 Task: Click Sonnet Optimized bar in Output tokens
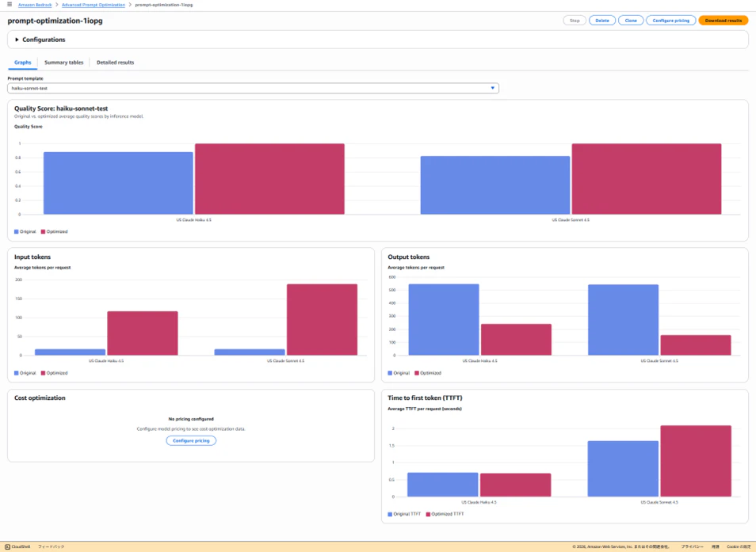pos(696,345)
